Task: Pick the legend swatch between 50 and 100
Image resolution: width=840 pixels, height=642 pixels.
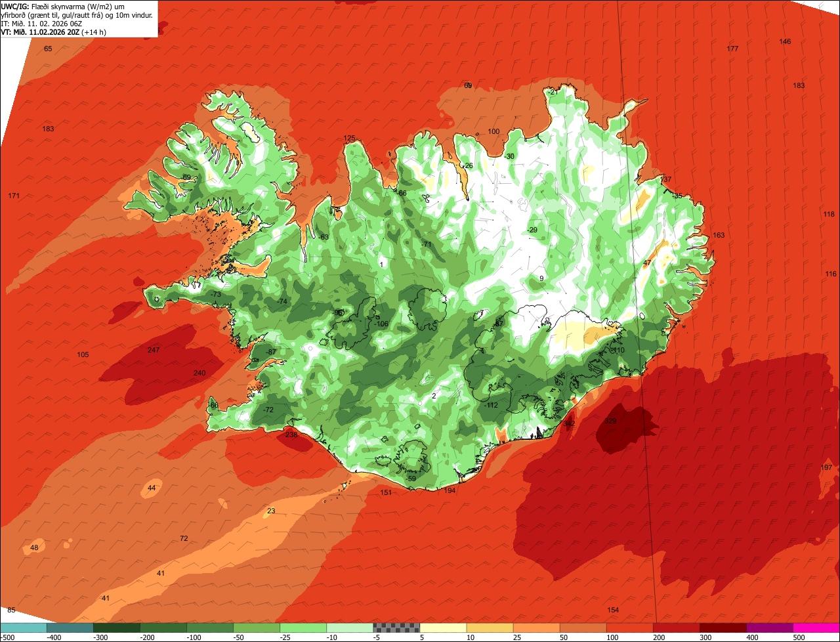Action: pos(583,628)
